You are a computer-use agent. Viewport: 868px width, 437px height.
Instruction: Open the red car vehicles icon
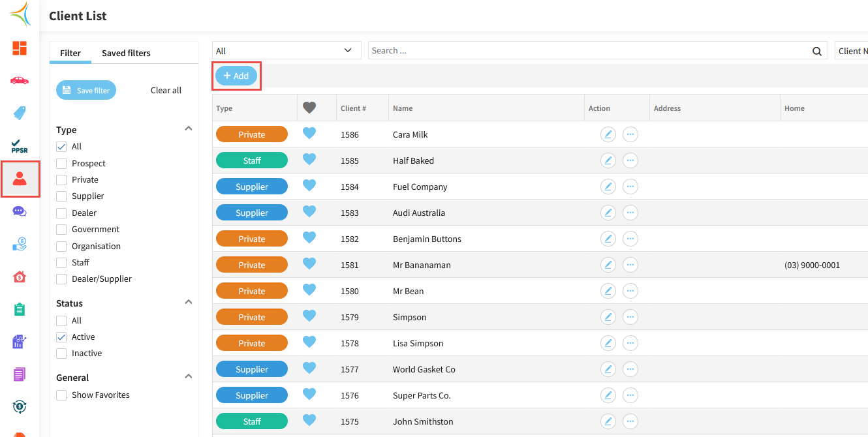click(x=20, y=80)
